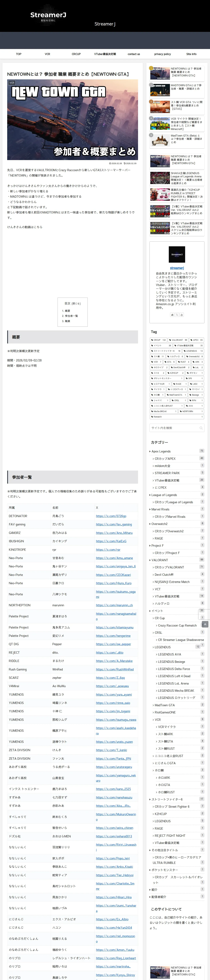Open the X icon under the streamerj profile
The width and height of the screenshot is (210, 980).
click(177, 315)
